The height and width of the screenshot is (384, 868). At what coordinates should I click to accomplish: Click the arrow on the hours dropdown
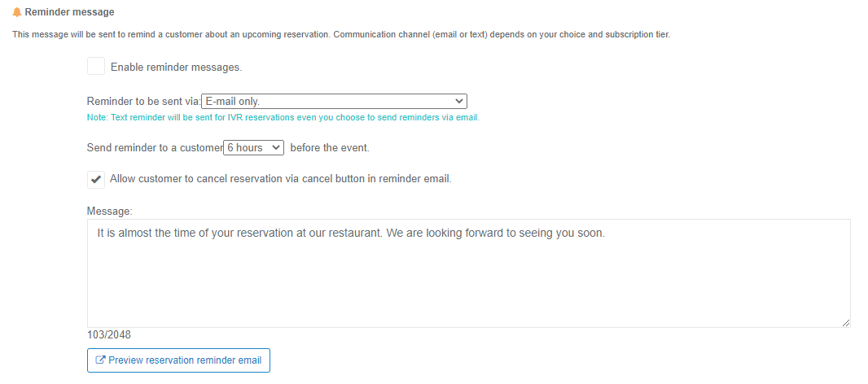click(x=276, y=148)
